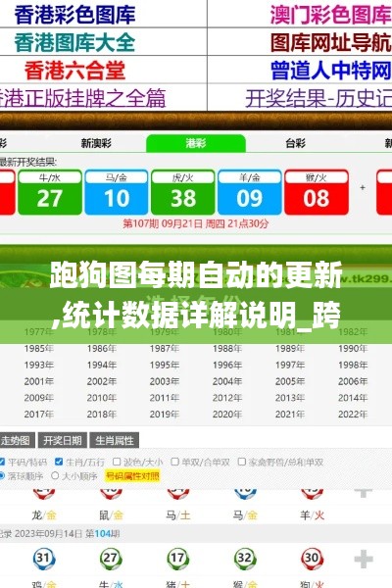Switch to the 新澳彩 tab
This screenshot has height=588, width=392.
[x=96, y=143]
